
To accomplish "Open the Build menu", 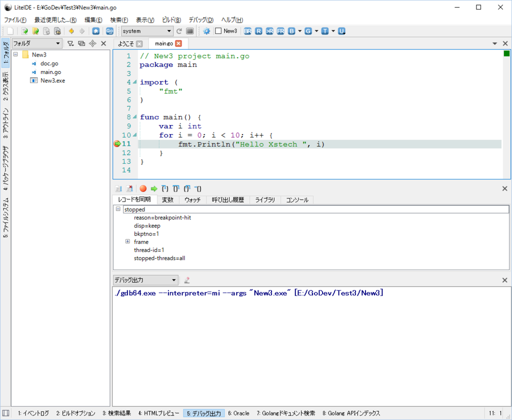I will (x=171, y=19).
